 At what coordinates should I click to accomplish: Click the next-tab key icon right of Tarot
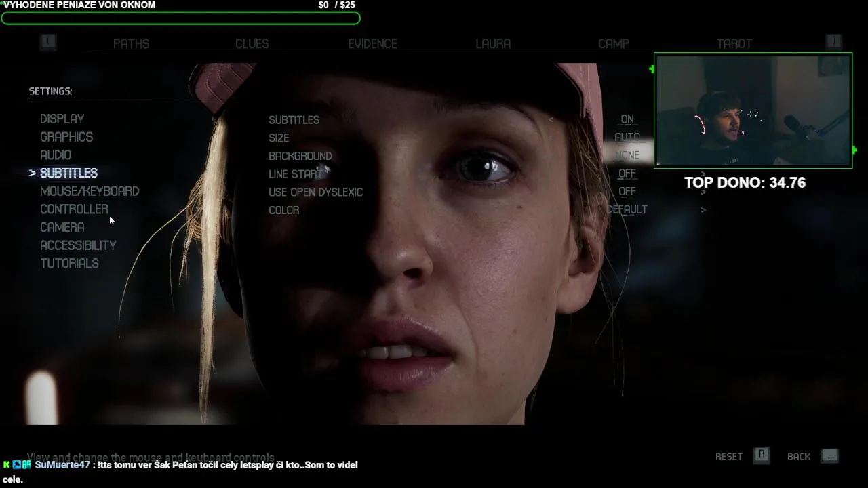click(834, 42)
